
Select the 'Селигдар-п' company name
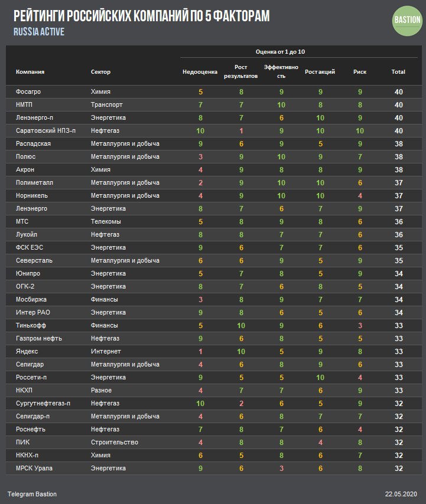[33, 416]
